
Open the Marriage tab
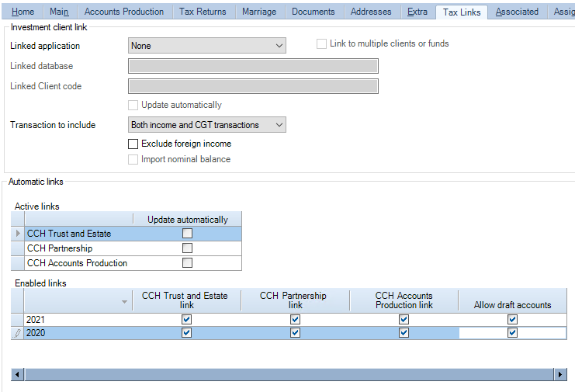[259, 12]
